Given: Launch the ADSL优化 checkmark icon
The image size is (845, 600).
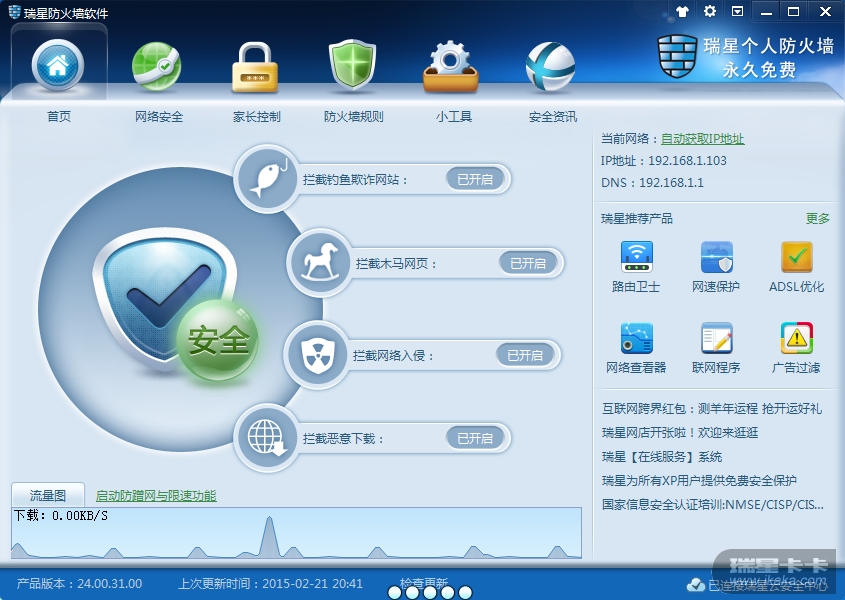Looking at the screenshot, I should (796, 257).
